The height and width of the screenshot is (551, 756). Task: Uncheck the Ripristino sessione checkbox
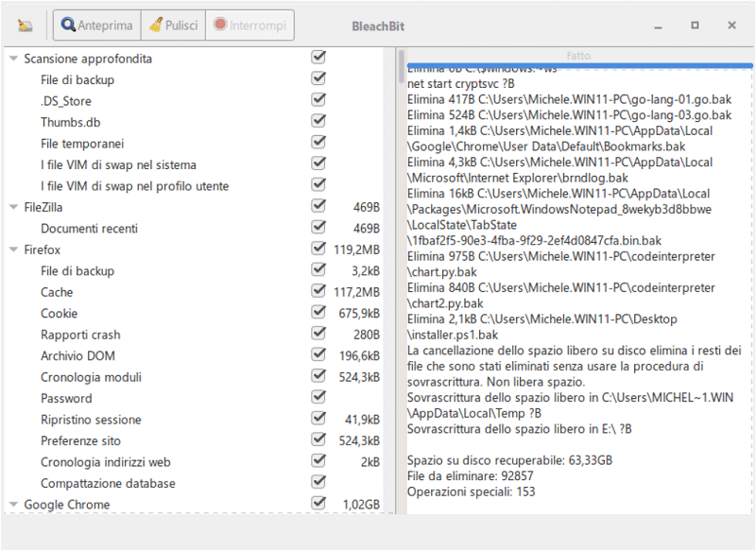coord(318,418)
